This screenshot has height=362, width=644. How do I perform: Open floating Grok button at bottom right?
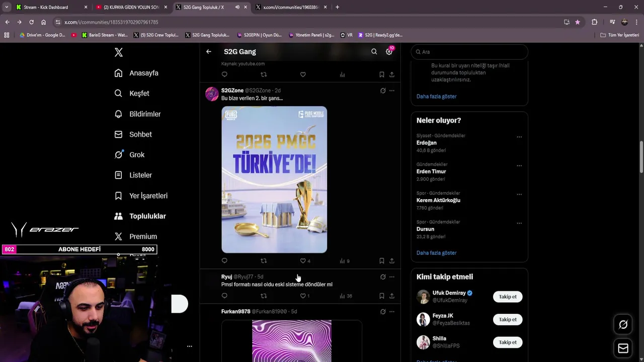coord(623,325)
